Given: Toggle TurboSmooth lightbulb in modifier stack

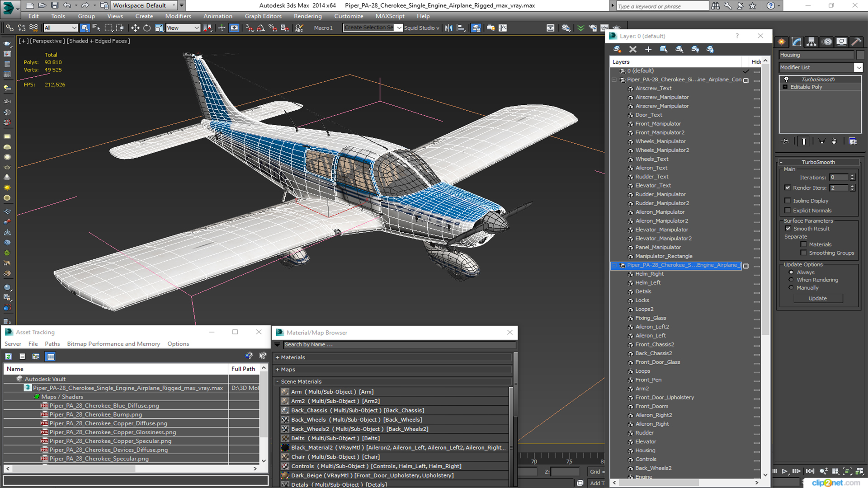Looking at the screenshot, I should pos(786,79).
